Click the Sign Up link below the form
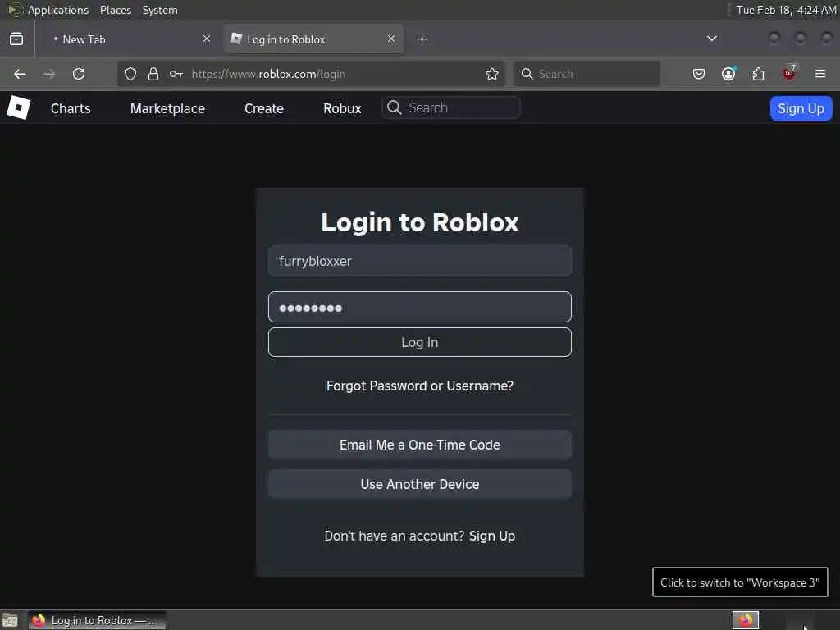This screenshot has width=840, height=630. pos(492,536)
